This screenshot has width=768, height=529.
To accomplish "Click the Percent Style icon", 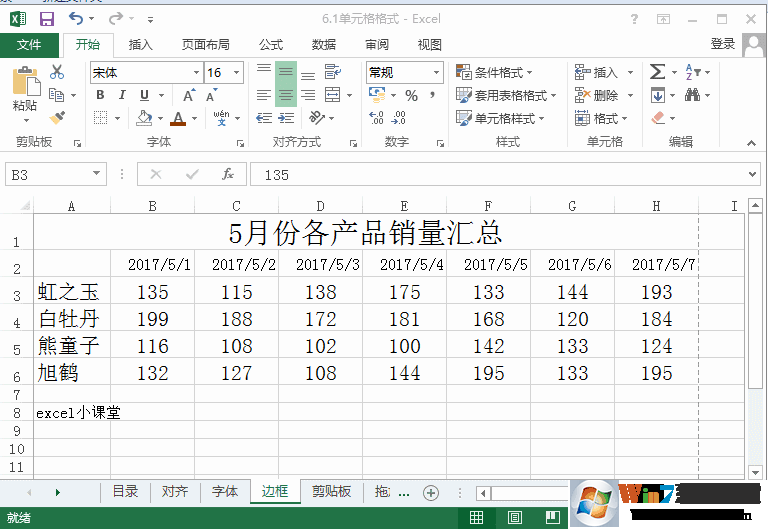I will click(x=411, y=95).
